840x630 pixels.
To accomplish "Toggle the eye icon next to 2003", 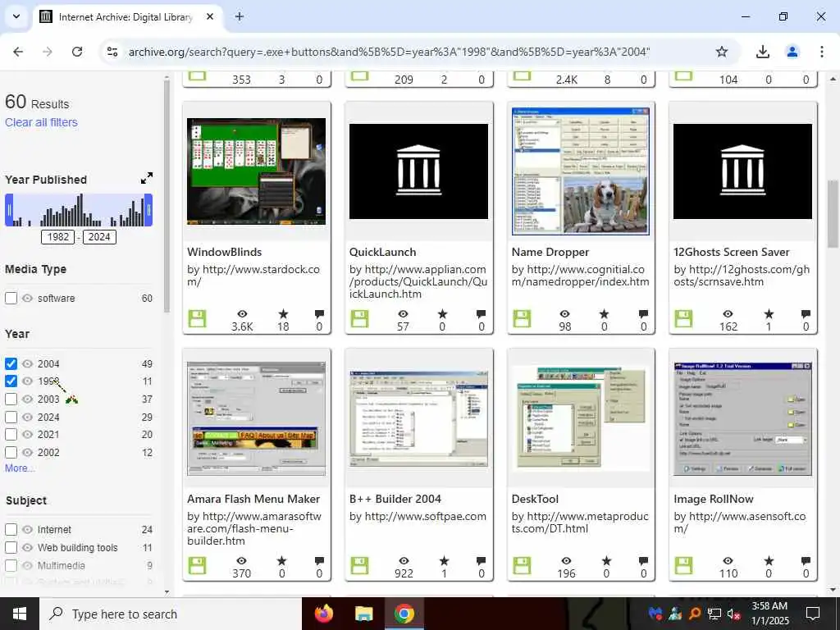I will tap(27, 399).
